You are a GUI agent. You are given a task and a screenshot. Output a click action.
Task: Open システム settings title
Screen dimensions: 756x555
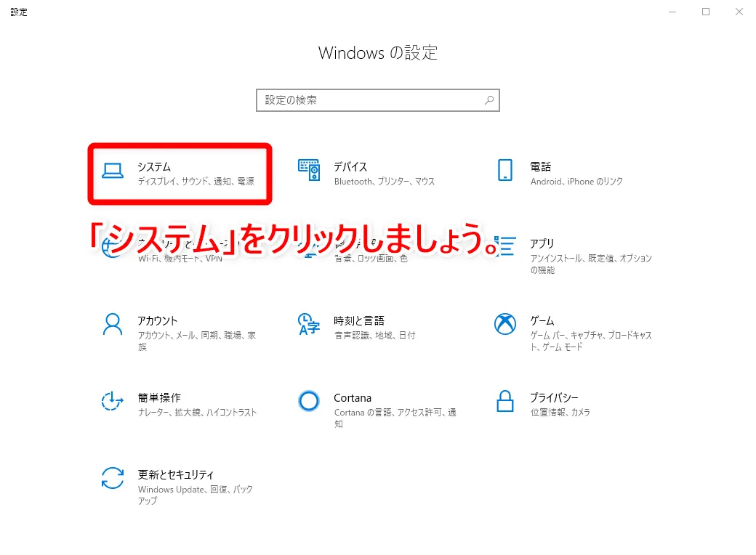[x=154, y=166]
